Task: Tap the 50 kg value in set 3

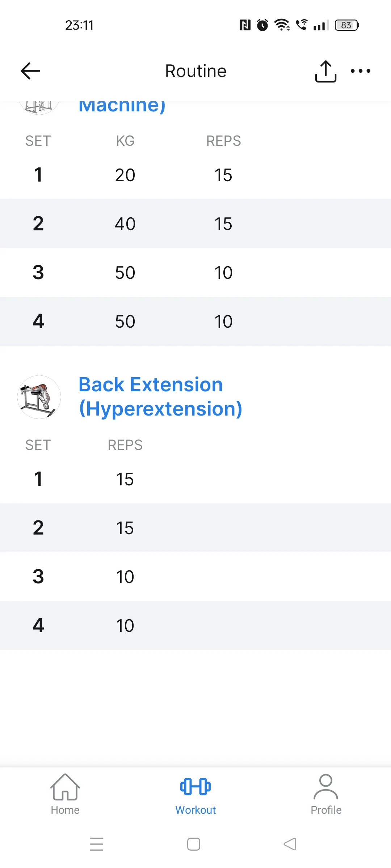Action: click(x=125, y=273)
